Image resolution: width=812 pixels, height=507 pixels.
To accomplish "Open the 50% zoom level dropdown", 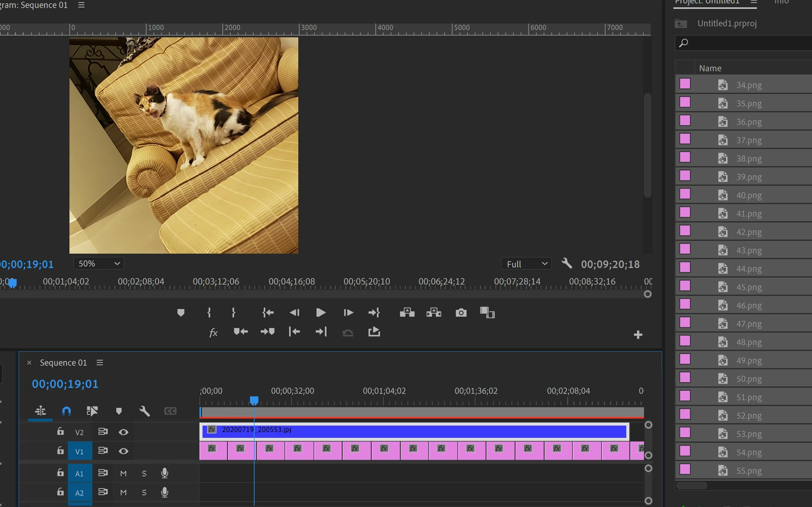I will point(99,263).
